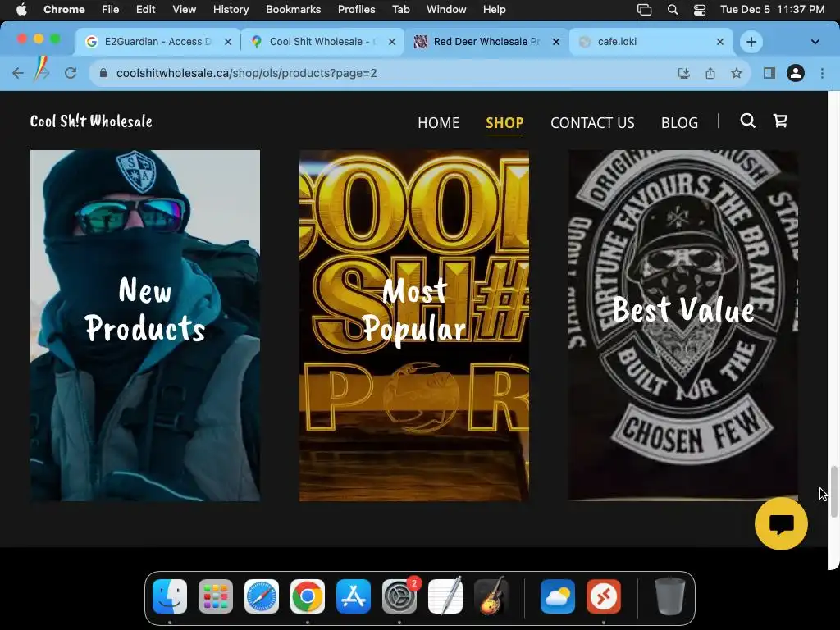Open macOS Spotlight search icon
Screen dimensions: 840x630
click(673, 10)
